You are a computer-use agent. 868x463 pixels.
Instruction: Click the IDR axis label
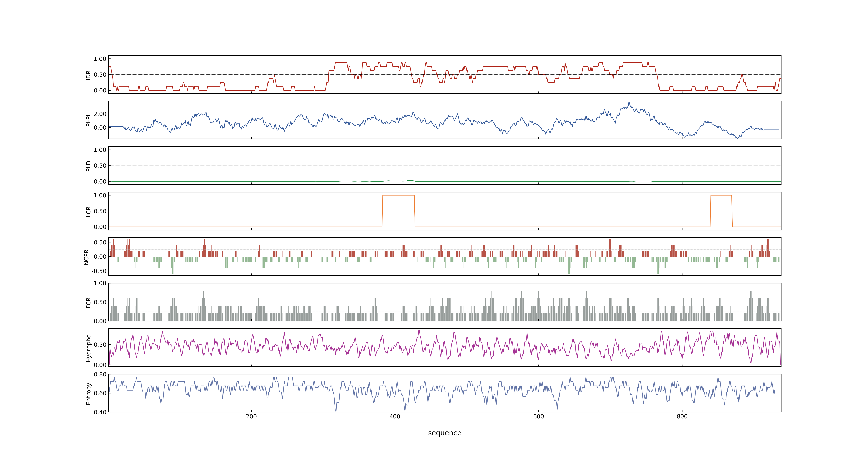(x=88, y=75)
